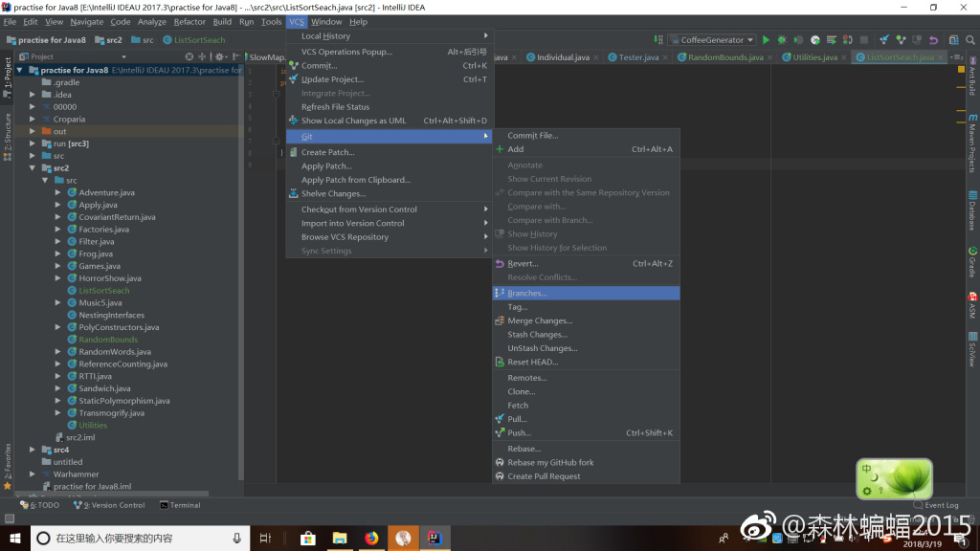
Task: Open the Structure tool window
Action: point(8,137)
